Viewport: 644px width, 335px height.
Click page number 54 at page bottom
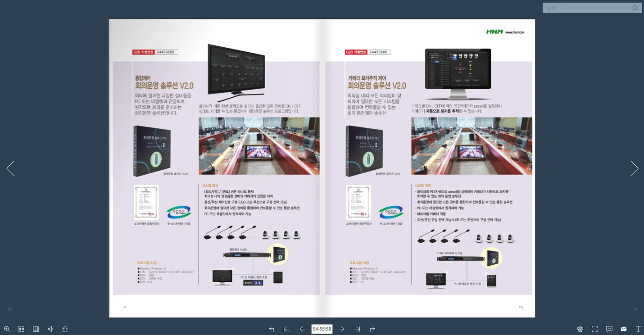125,307
